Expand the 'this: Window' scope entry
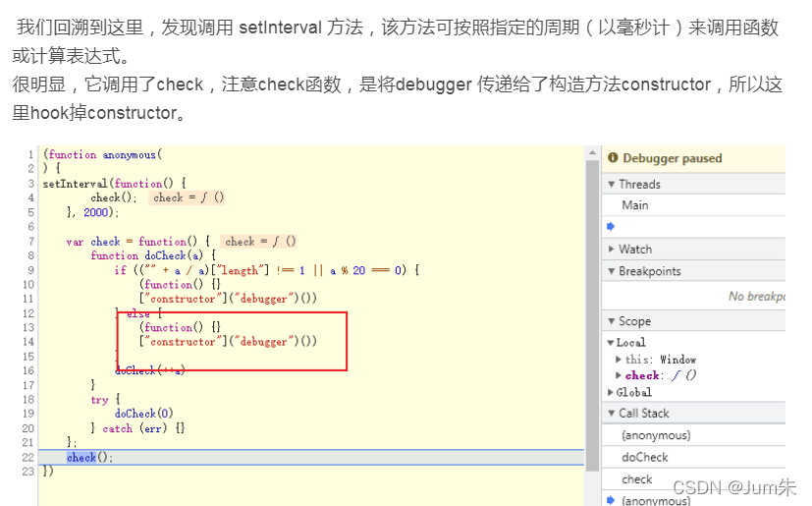The height and width of the screenshot is (506, 812). click(x=619, y=360)
